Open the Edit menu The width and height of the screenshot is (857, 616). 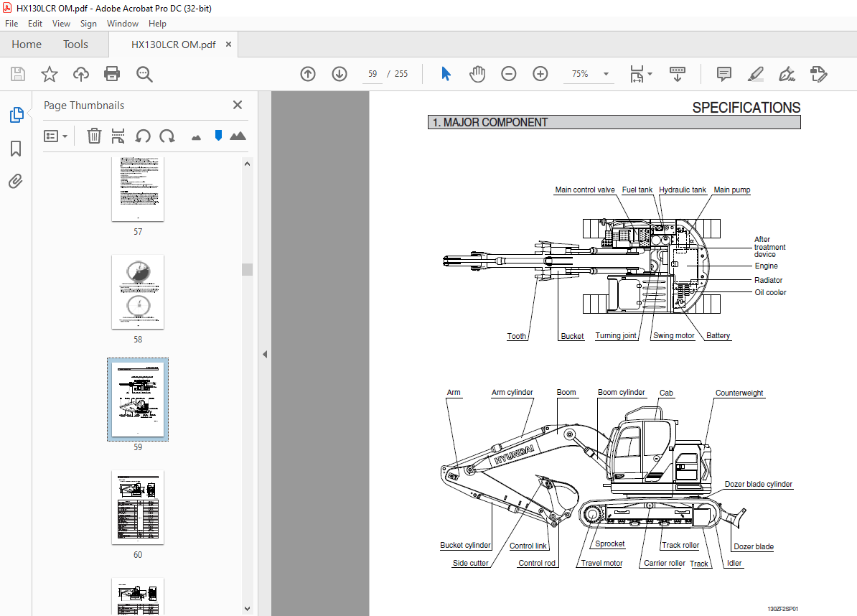point(35,24)
